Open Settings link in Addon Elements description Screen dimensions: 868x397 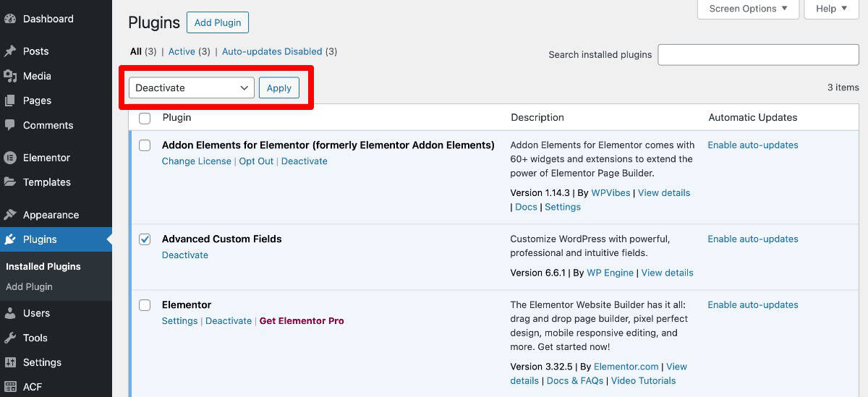563,207
